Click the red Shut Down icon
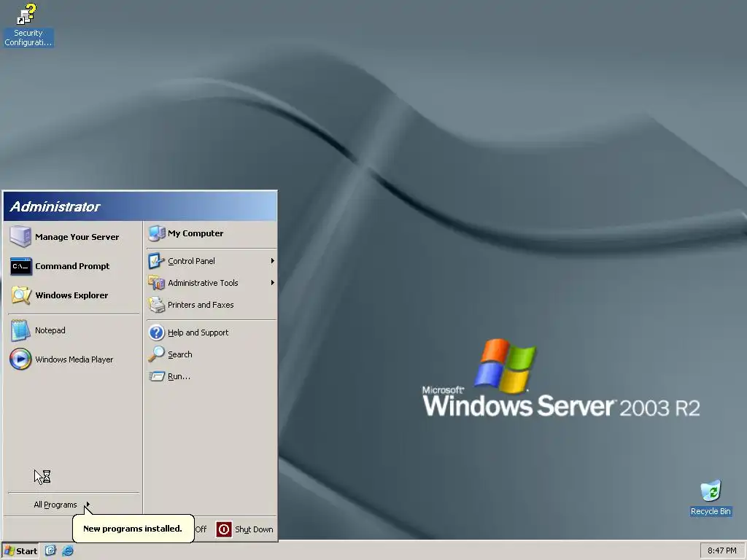 pyautogui.click(x=224, y=529)
